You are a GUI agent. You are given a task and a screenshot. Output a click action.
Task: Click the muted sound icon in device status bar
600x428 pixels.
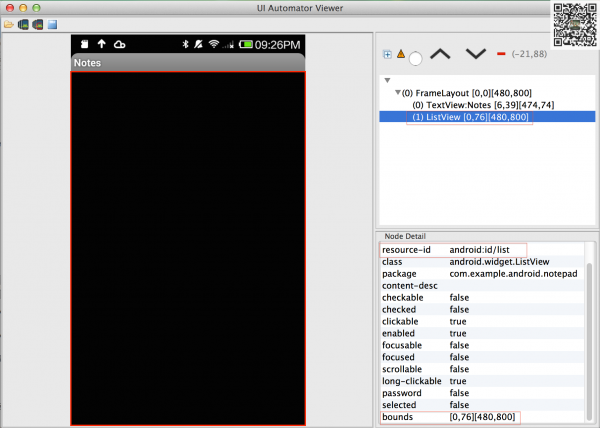tap(198, 44)
